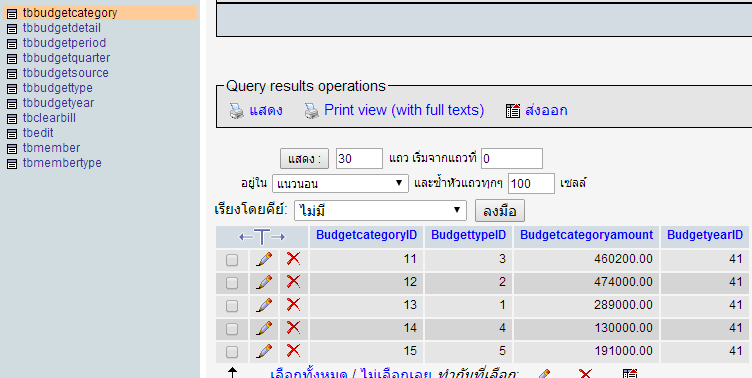
Task: Click the amount cell 130000.00
Action: click(x=587, y=328)
